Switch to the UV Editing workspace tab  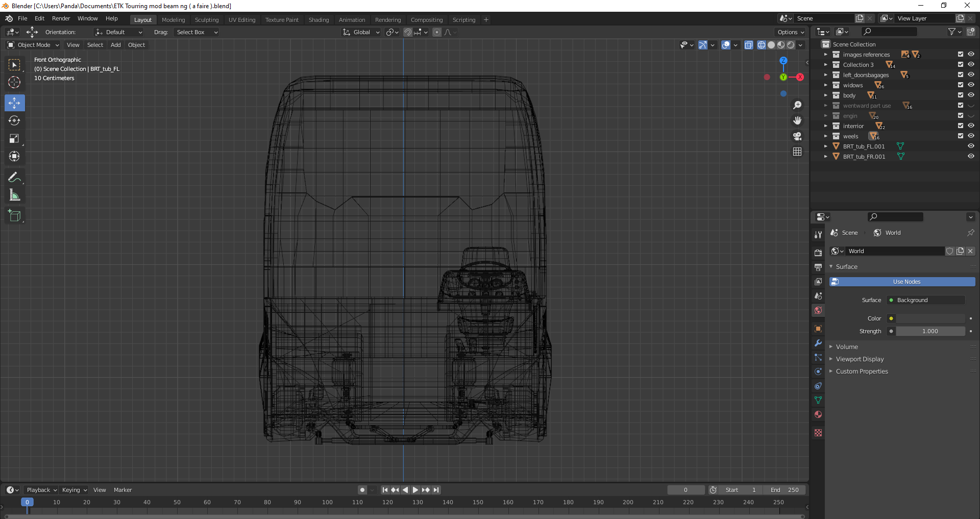tap(242, 20)
